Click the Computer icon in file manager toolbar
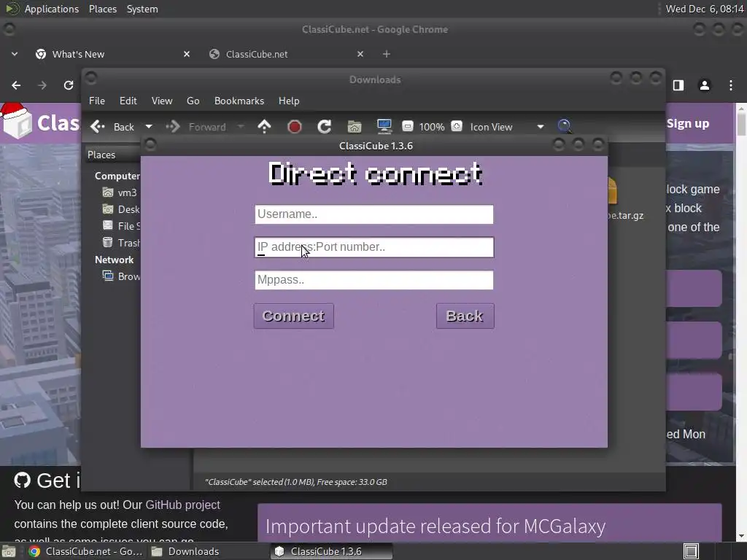This screenshot has width=747, height=560. click(384, 126)
